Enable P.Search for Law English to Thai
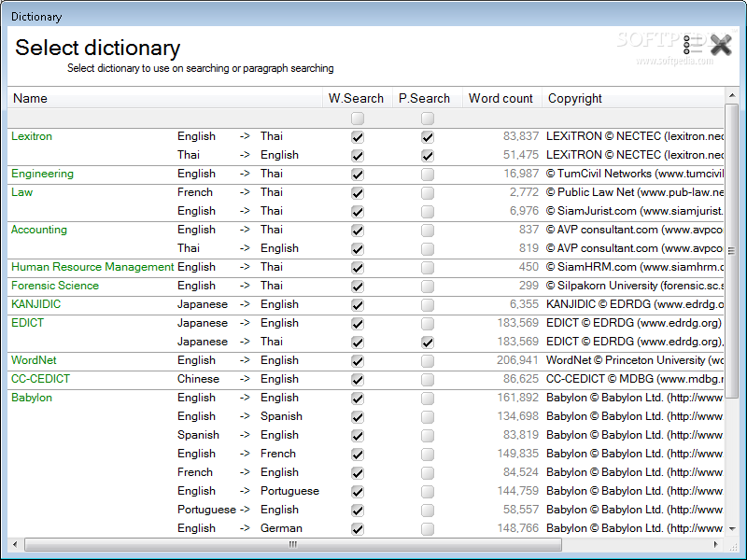This screenshot has height=560, width=747. tap(428, 212)
